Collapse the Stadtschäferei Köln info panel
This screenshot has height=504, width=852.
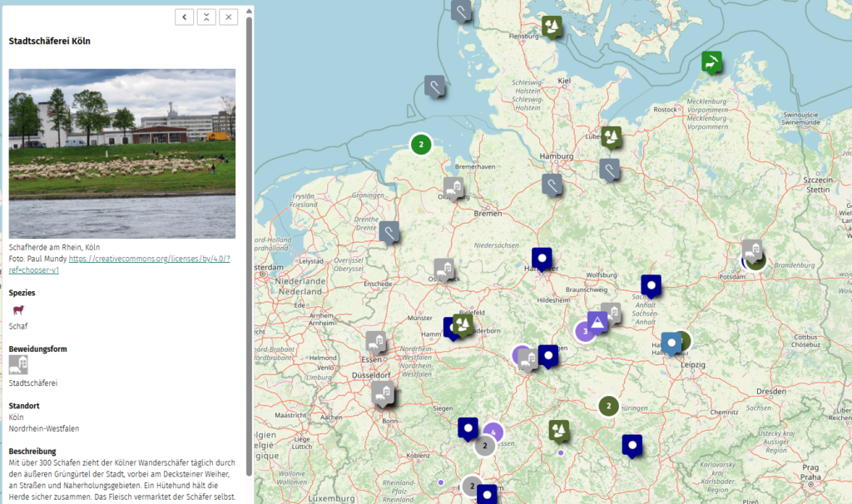tap(206, 17)
